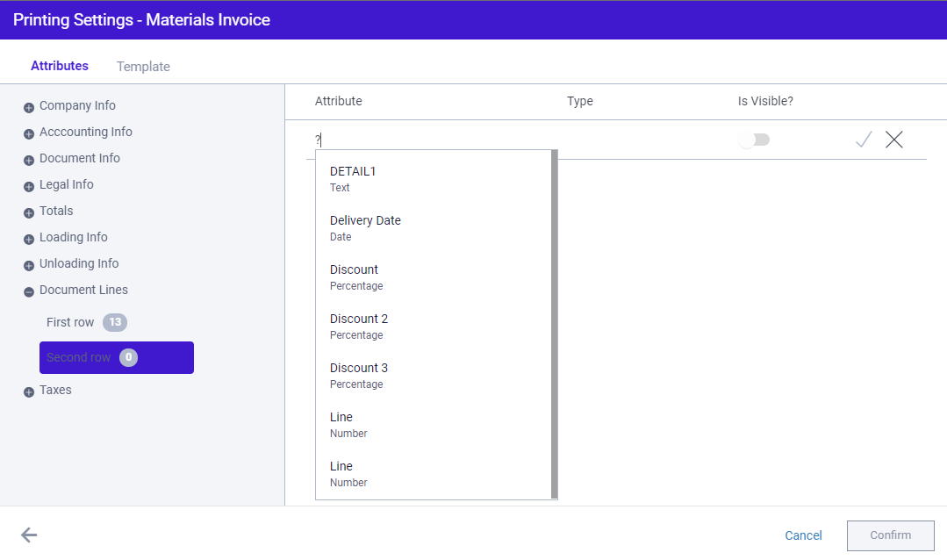Click the Company Info label
The height and width of the screenshot is (560, 947).
[x=77, y=105]
